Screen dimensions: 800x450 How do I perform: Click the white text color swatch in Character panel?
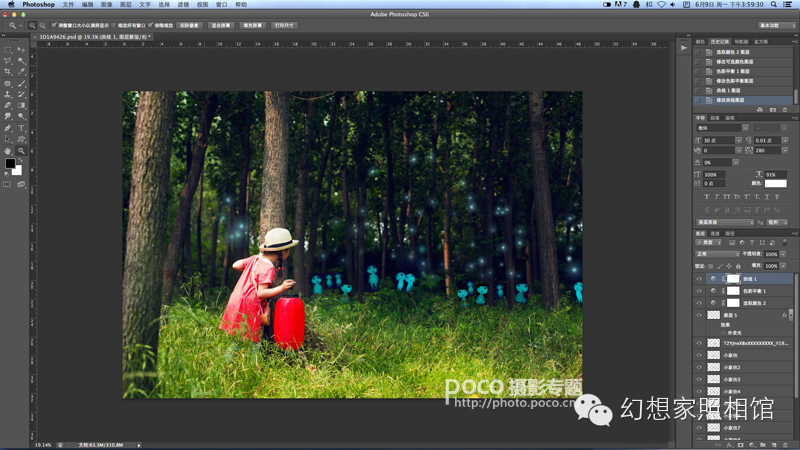776,183
